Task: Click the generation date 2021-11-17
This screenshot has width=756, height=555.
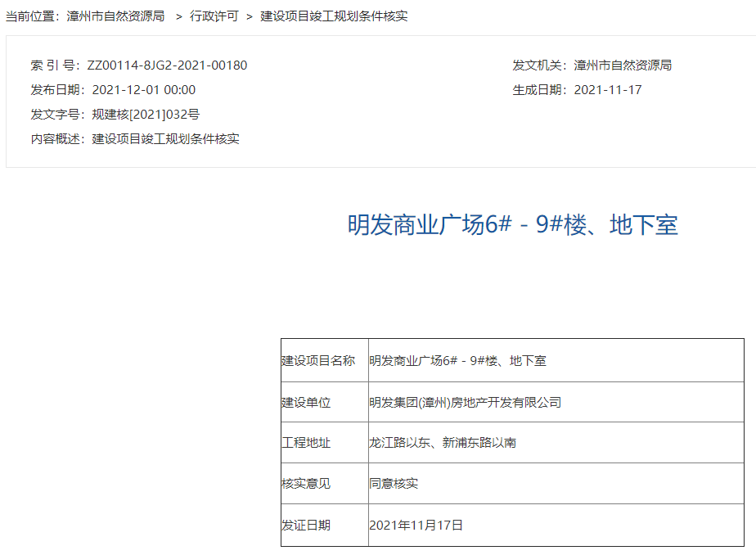Action: tap(608, 90)
